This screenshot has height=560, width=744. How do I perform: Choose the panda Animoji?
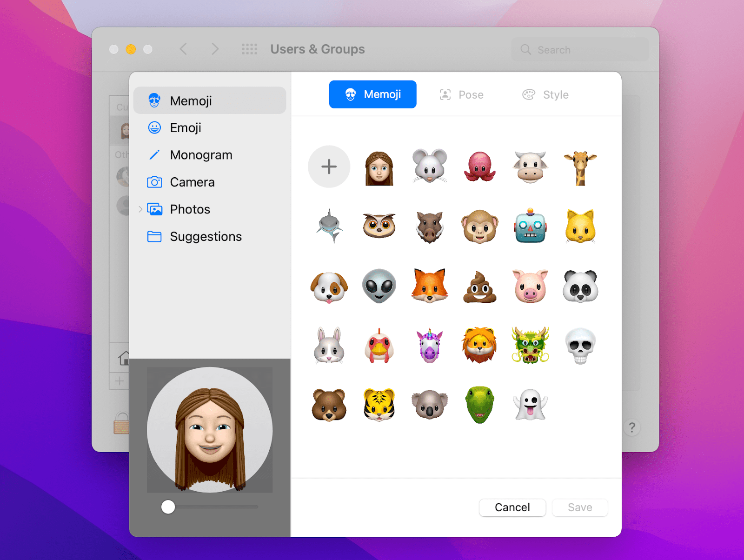tap(580, 287)
